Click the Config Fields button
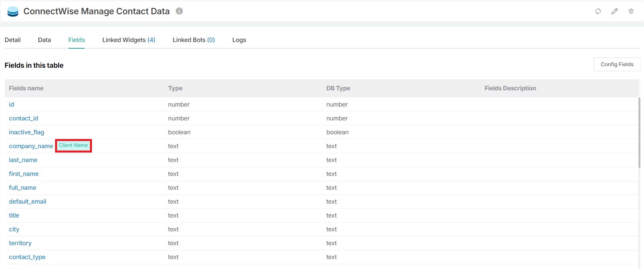The width and height of the screenshot is (644, 269). coord(617,64)
